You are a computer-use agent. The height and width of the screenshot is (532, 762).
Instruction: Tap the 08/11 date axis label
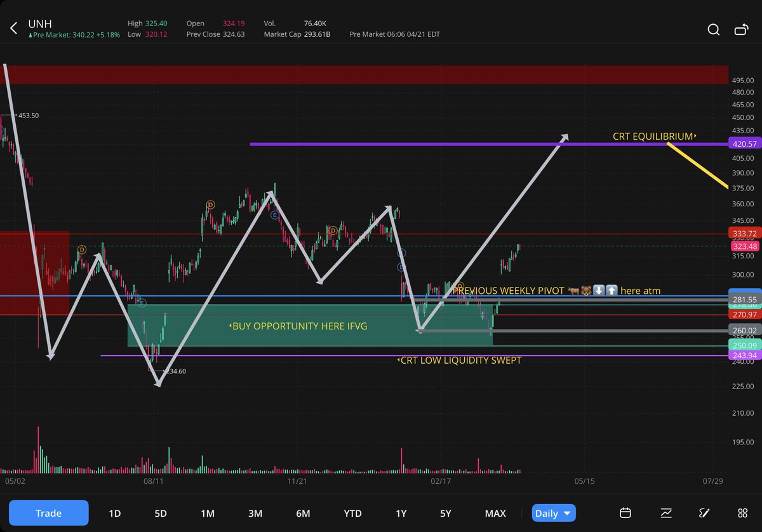click(x=154, y=482)
